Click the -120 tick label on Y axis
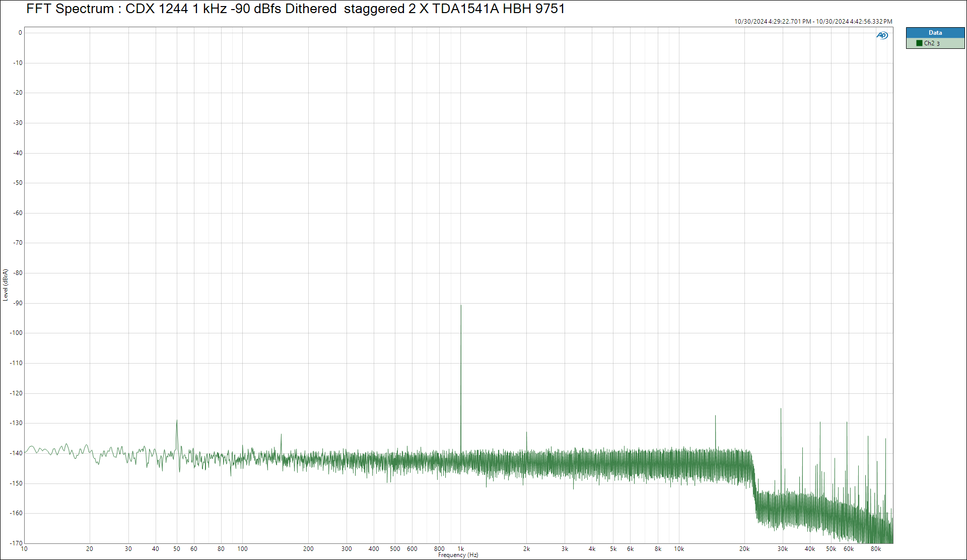 (17, 393)
